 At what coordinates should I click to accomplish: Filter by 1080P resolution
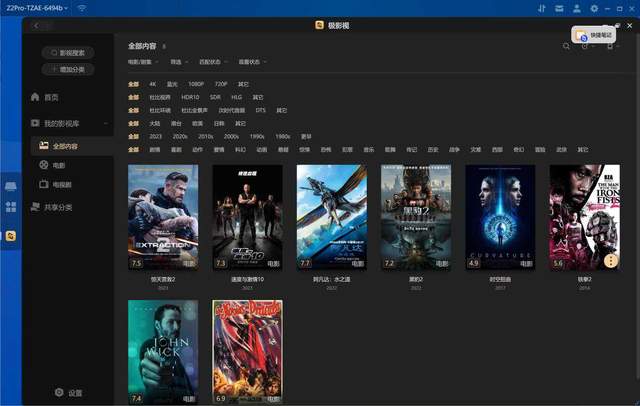click(x=196, y=84)
